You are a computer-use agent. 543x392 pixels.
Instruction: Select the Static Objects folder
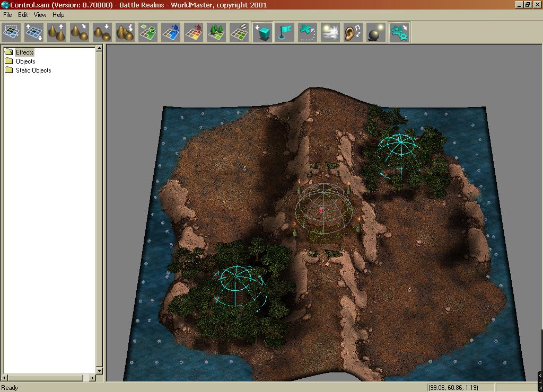click(x=33, y=70)
